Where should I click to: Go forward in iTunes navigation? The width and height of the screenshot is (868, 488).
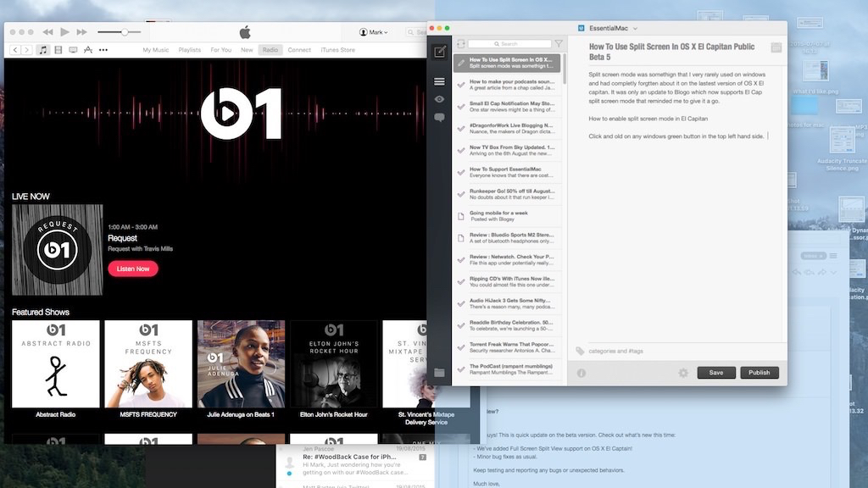(x=26, y=50)
